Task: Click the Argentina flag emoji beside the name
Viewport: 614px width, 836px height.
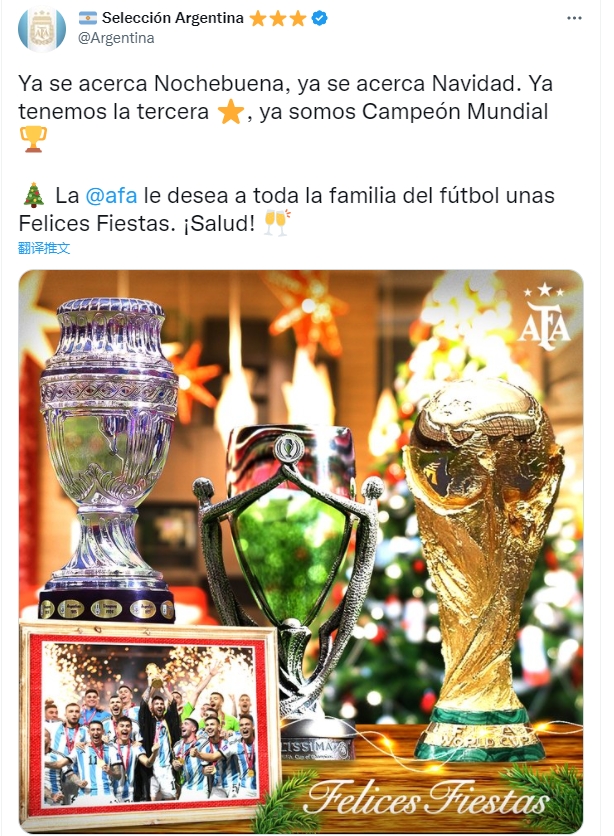Action: tap(88, 18)
